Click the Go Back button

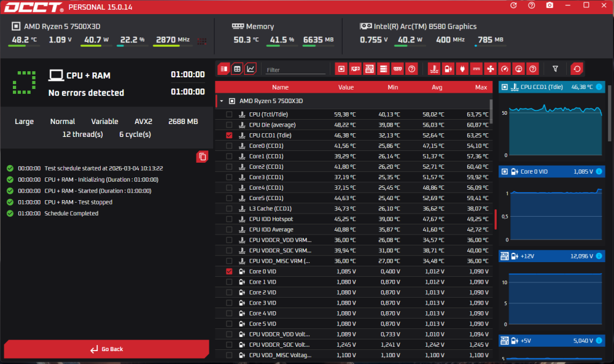click(x=106, y=349)
